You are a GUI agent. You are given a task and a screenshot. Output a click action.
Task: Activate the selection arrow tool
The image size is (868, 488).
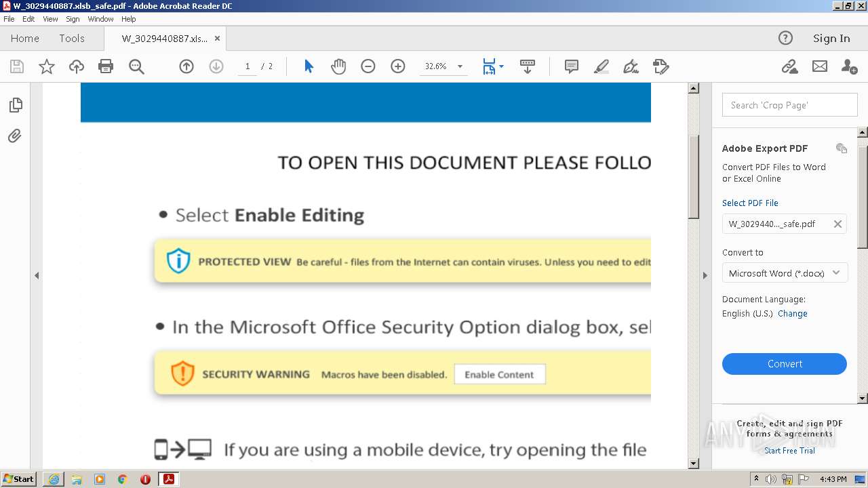click(309, 66)
